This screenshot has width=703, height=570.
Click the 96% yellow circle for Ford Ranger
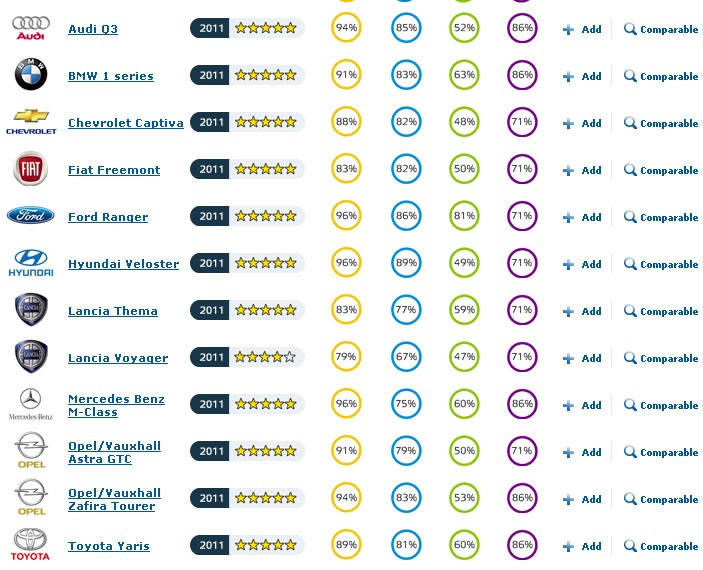point(346,217)
